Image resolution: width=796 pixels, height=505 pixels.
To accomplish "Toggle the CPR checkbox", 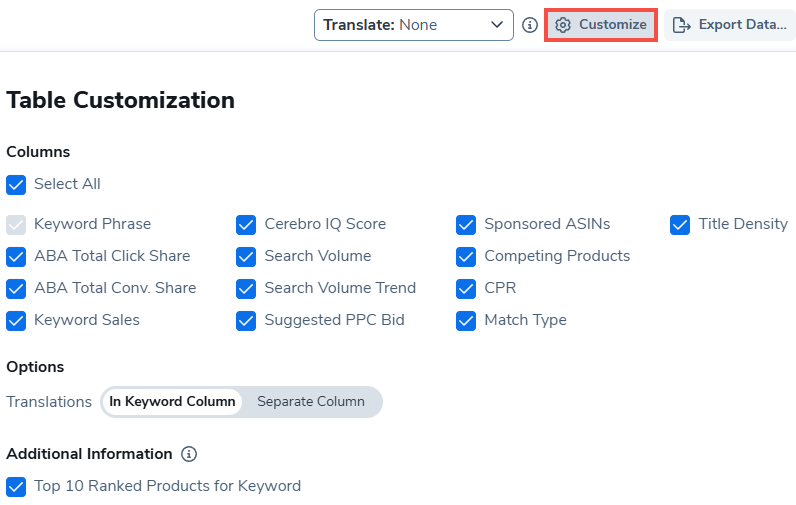I will click(x=466, y=289).
